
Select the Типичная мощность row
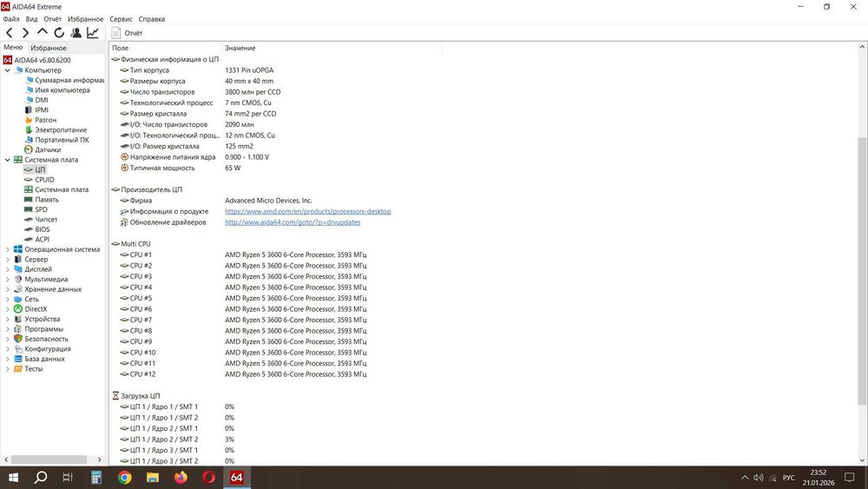(x=181, y=168)
